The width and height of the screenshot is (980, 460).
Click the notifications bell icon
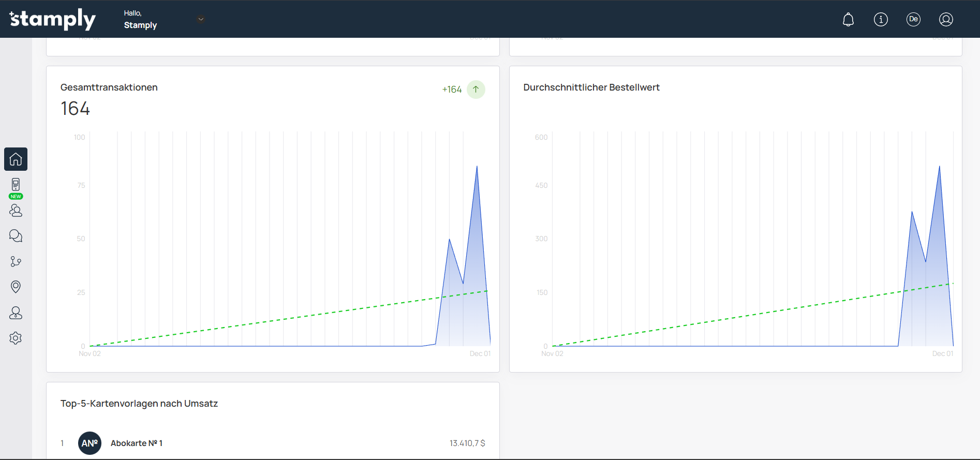coord(848,20)
